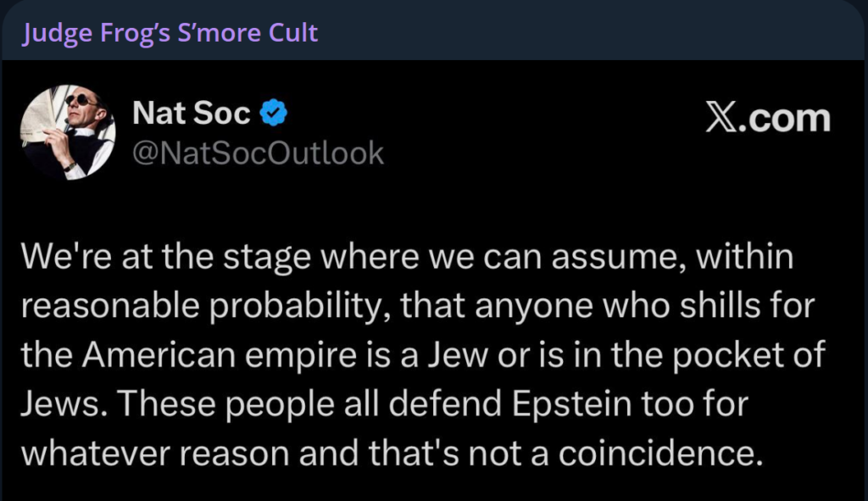Open the @NatSocOutlook handle
Screen dimensions: 868x501
(x=259, y=153)
